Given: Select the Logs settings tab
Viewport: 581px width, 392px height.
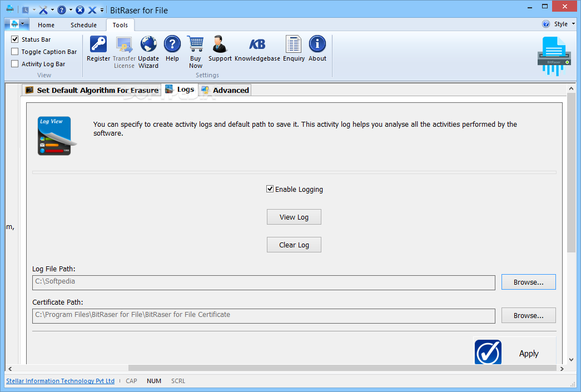Looking at the screenshot, I should tap(180, 90).
